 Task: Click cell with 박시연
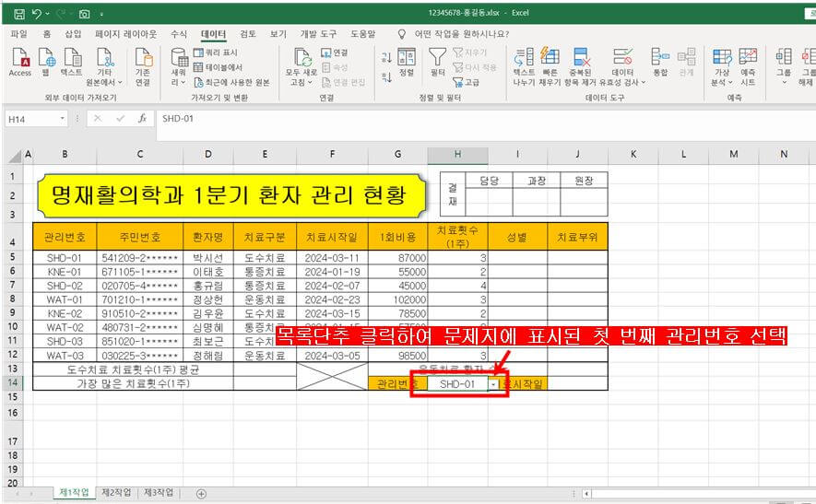[208, 258]
